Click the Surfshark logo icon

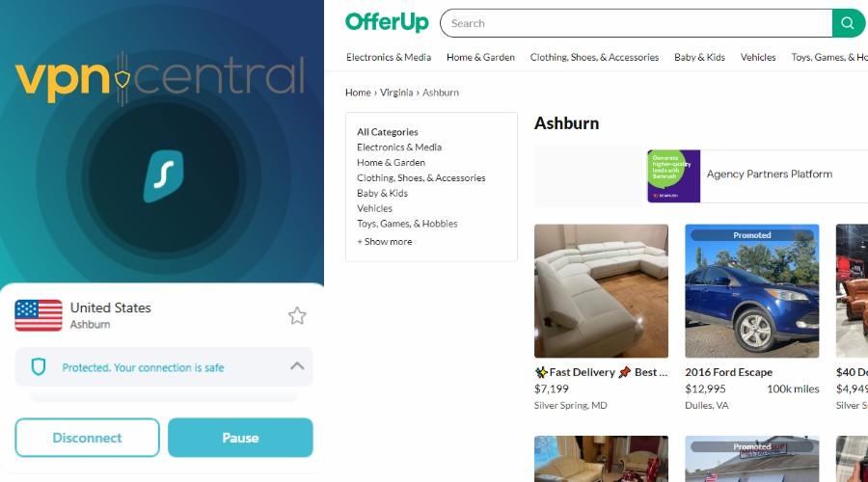coord(163,176)
